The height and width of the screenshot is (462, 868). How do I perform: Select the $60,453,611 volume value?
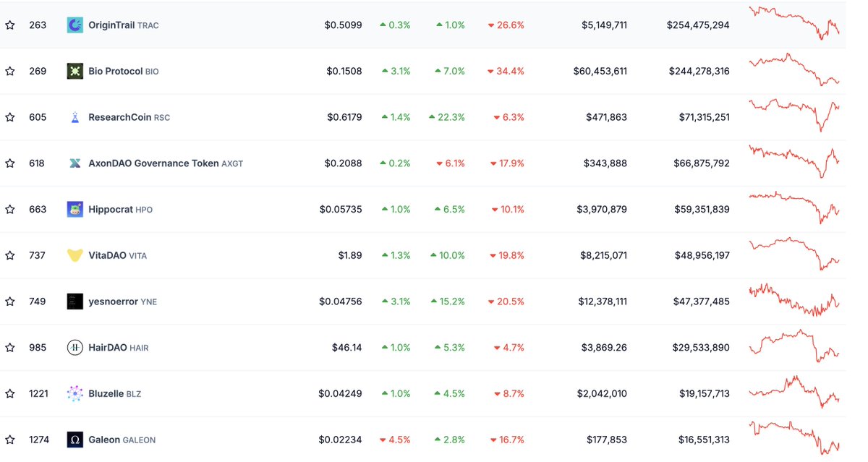tap(600, 72)
